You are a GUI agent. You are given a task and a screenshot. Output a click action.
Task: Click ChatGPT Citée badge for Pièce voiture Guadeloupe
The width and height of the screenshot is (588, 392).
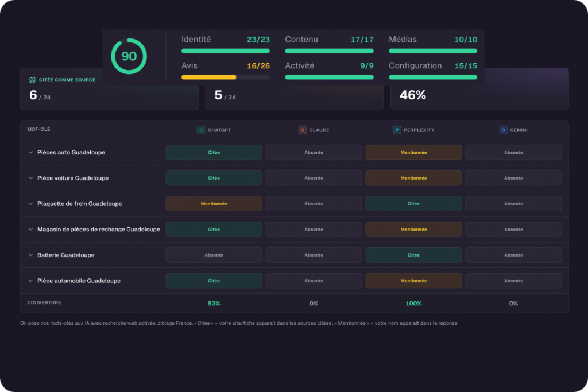coord(214,178)
